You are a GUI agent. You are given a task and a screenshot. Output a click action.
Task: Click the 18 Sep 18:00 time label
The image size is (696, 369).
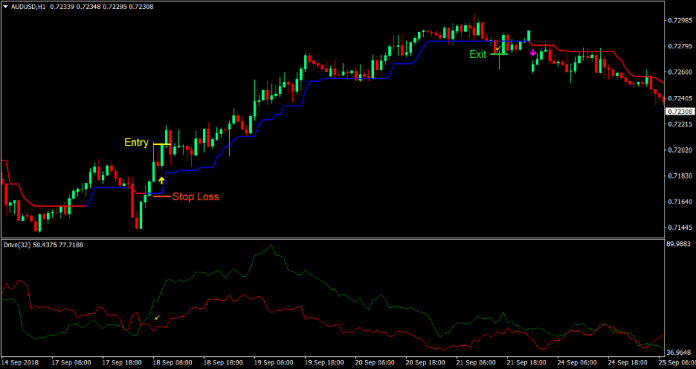point(223,362)
